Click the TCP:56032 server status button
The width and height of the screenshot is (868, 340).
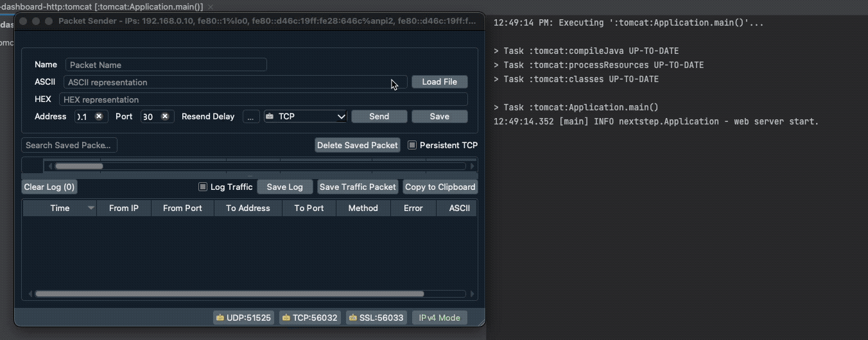click(309, 318)
